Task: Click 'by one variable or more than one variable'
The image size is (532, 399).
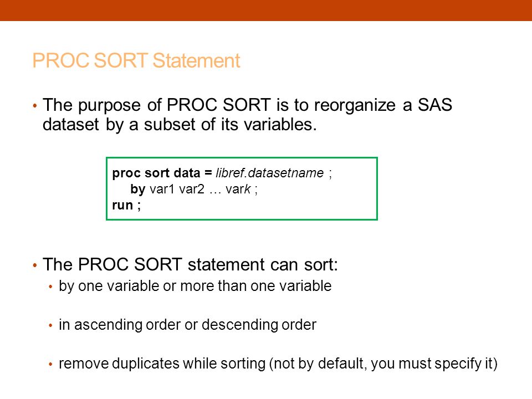Action: tap(195, 286)
